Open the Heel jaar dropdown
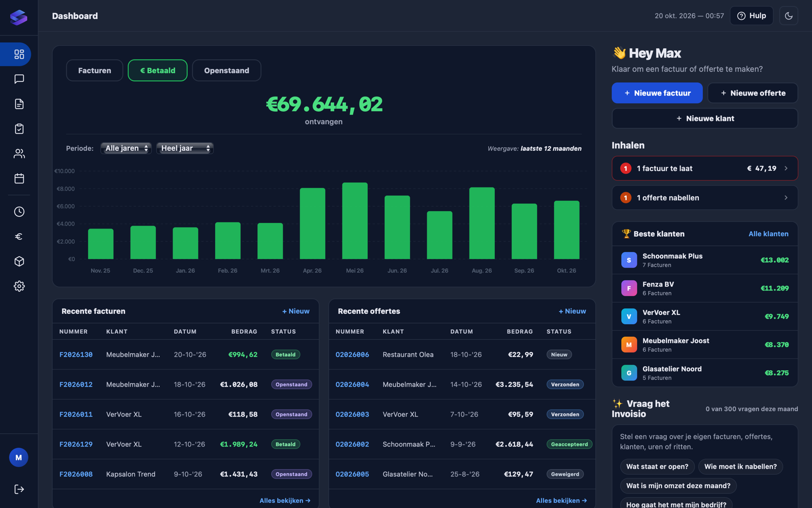The width and height of the screenshot is (812, 508). pos(185,148)
